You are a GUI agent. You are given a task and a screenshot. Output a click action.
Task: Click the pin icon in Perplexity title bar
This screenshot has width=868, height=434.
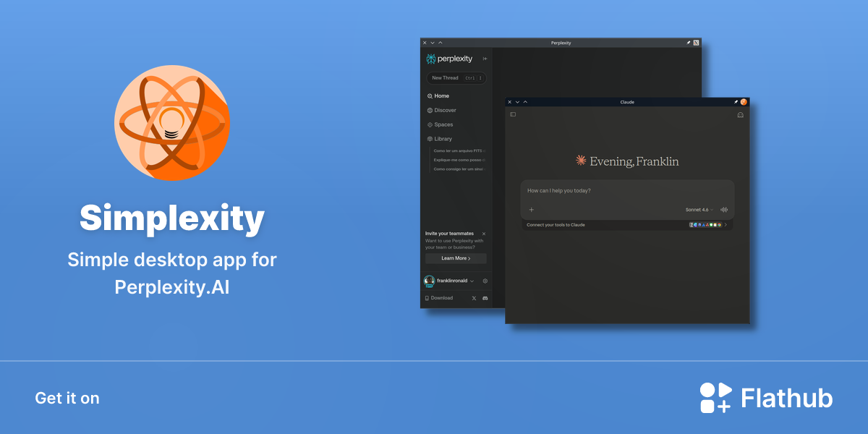(688, 43)
